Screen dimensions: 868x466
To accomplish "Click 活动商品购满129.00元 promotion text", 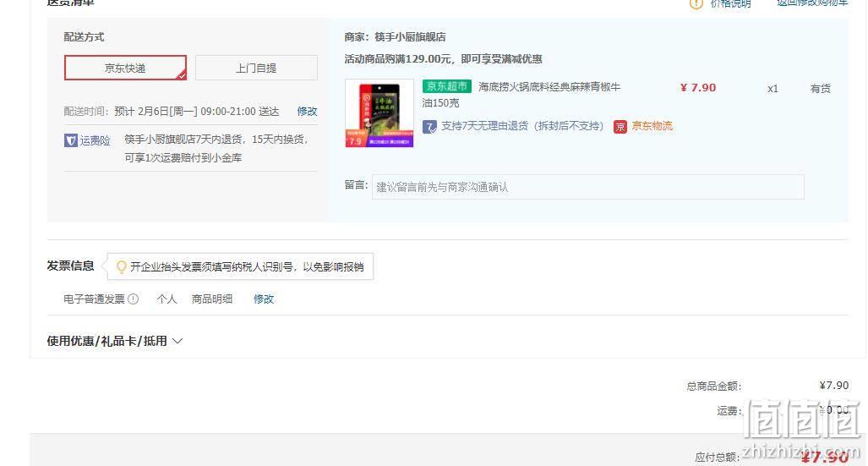I will 443,59.
